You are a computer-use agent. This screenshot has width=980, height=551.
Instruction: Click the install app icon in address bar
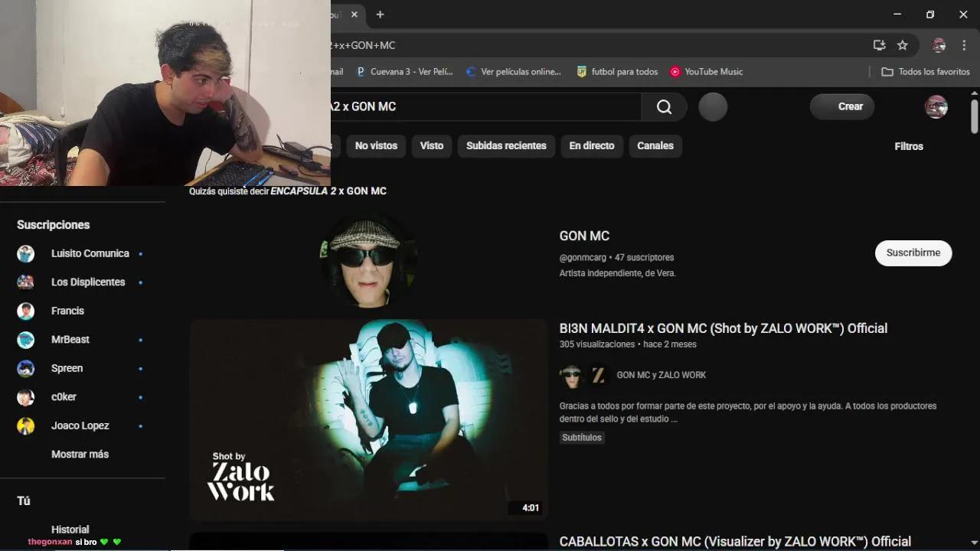[879, 45]
